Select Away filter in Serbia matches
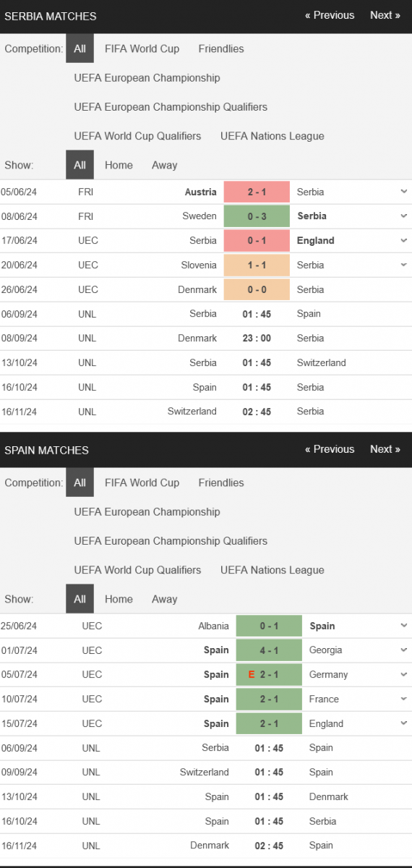Image resolution: width=412 pixels, height=868 pixels. pyautogui.click(x=164, y=165)
